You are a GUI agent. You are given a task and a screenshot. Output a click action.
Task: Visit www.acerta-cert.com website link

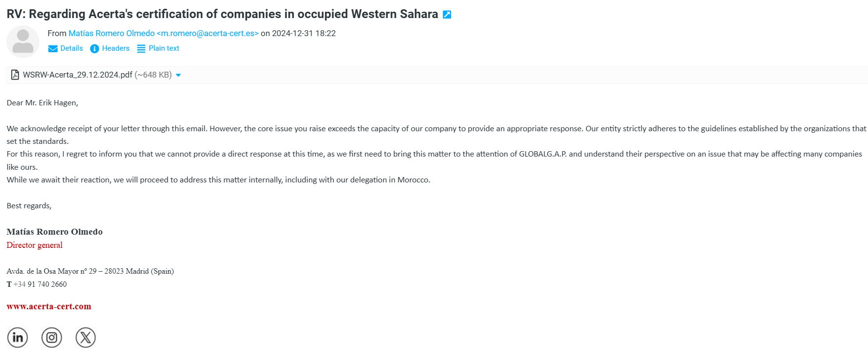(49, 306)
